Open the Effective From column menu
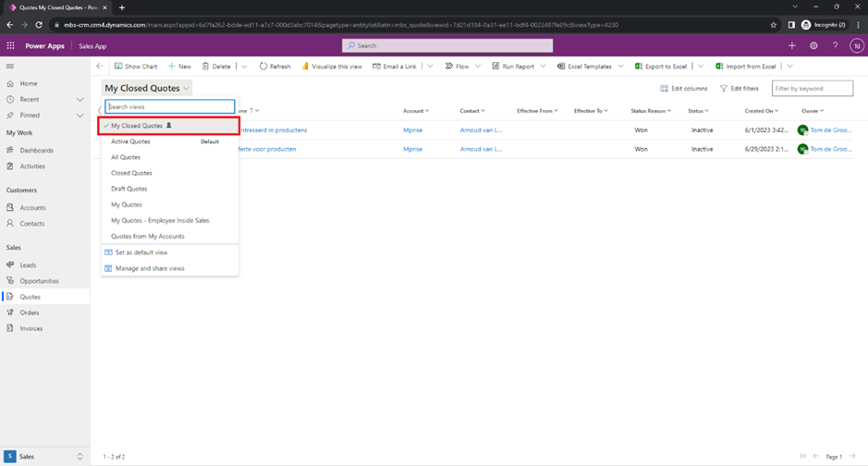 pos(537,111)
